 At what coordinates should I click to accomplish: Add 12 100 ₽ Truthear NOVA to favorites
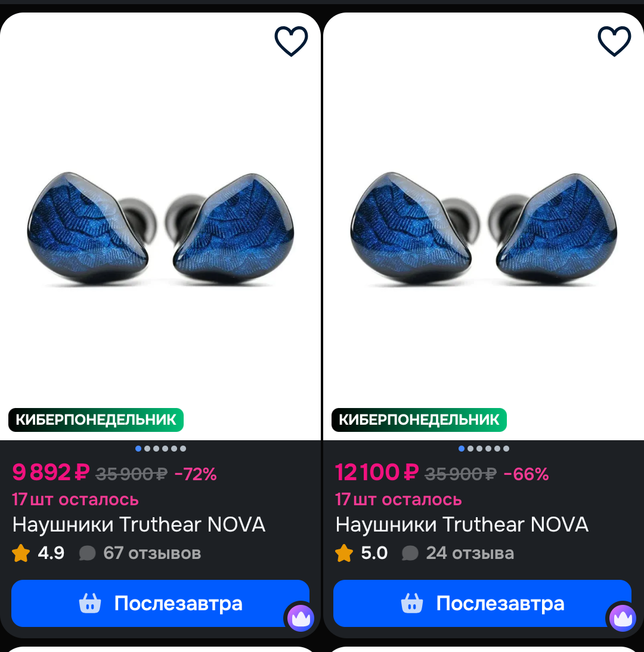click(614, 41)
